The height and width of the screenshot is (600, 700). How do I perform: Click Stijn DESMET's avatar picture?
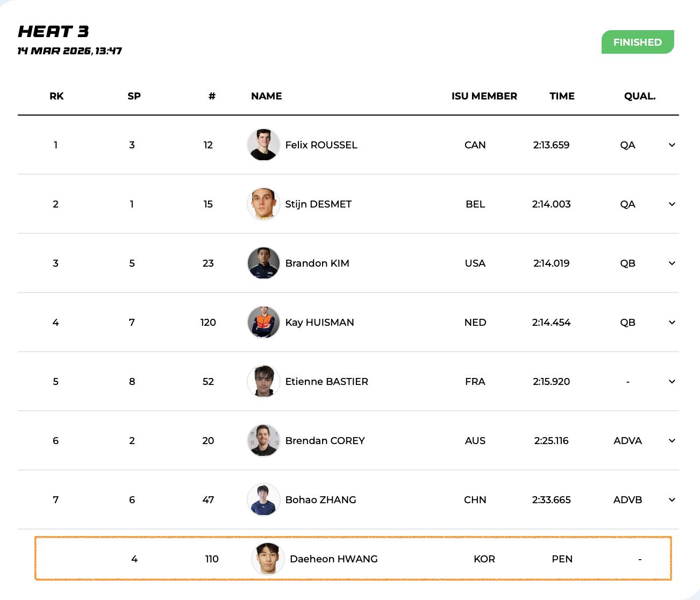tap(263, 204)
